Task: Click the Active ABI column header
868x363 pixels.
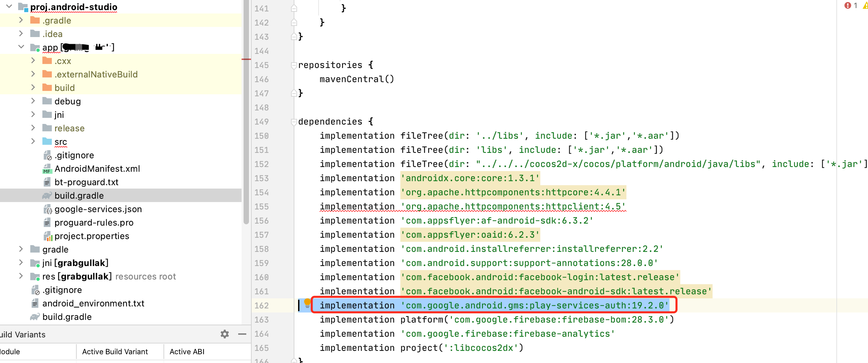Action: [x=207, y=352]
